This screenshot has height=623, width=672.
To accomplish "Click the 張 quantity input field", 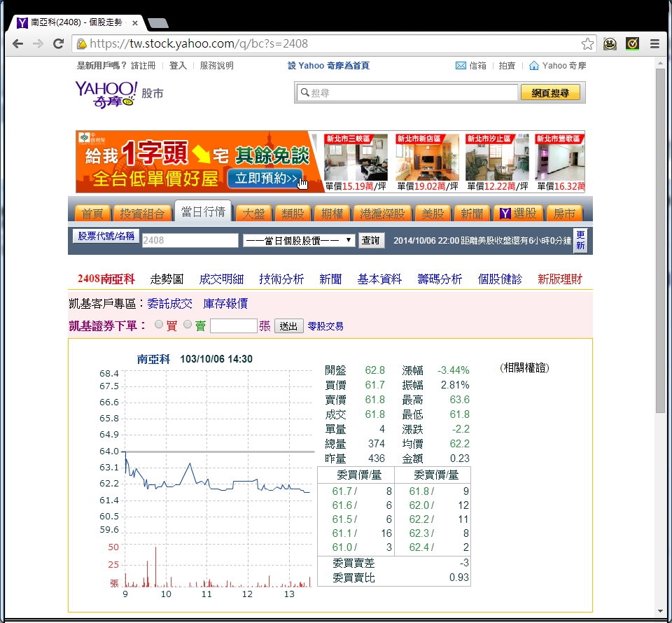I will [234, 326].
